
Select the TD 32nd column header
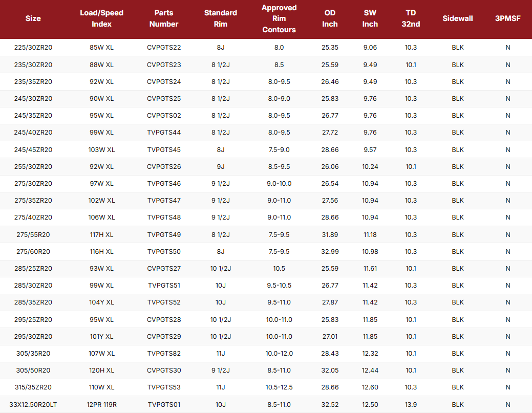pos(411,18)
